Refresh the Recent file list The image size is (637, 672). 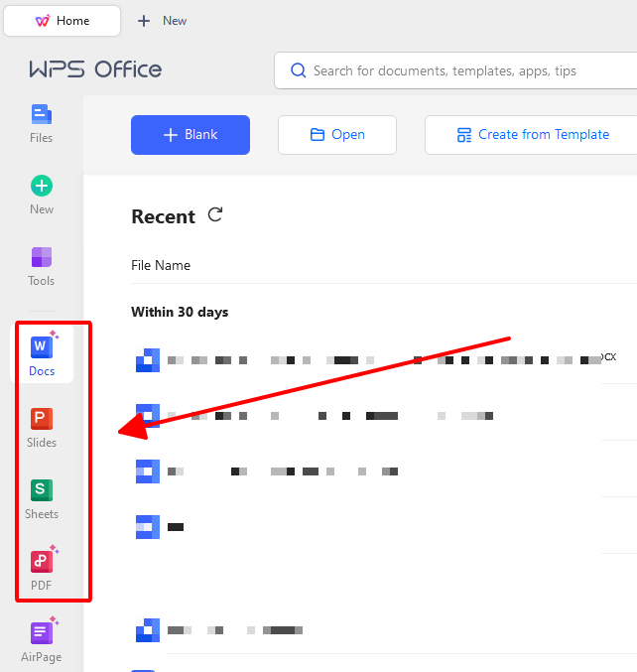point(215,214)
